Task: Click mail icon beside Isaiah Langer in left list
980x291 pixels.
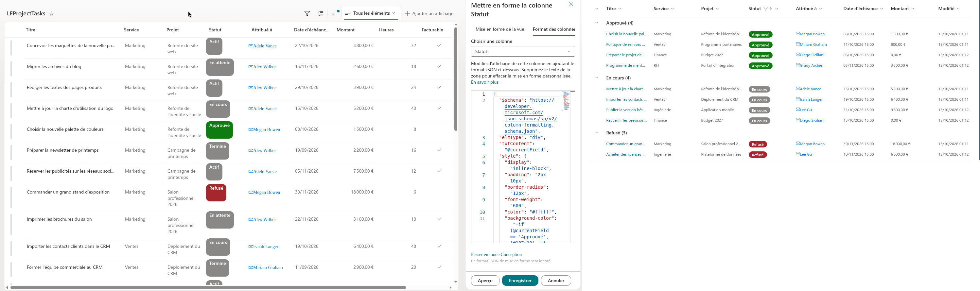Action: 251,247
